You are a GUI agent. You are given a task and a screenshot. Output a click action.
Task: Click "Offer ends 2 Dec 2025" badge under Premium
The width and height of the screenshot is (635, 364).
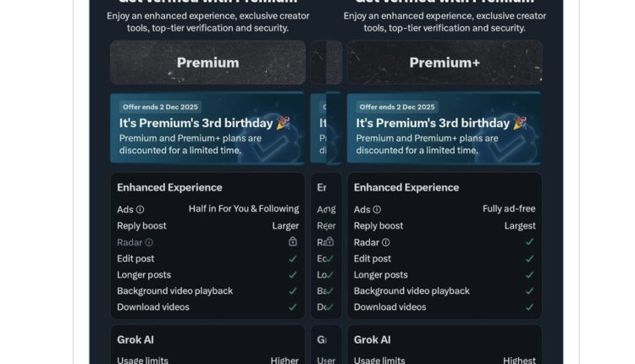160,107
